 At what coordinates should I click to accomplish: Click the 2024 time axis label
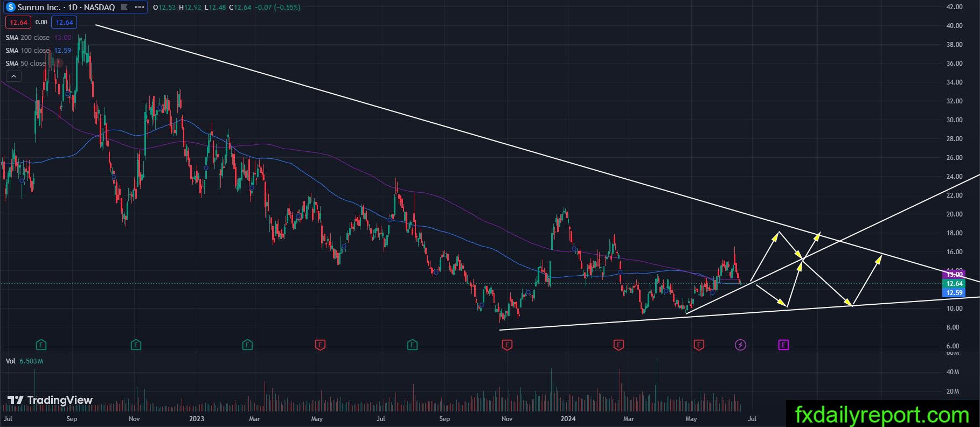[568, 418]
